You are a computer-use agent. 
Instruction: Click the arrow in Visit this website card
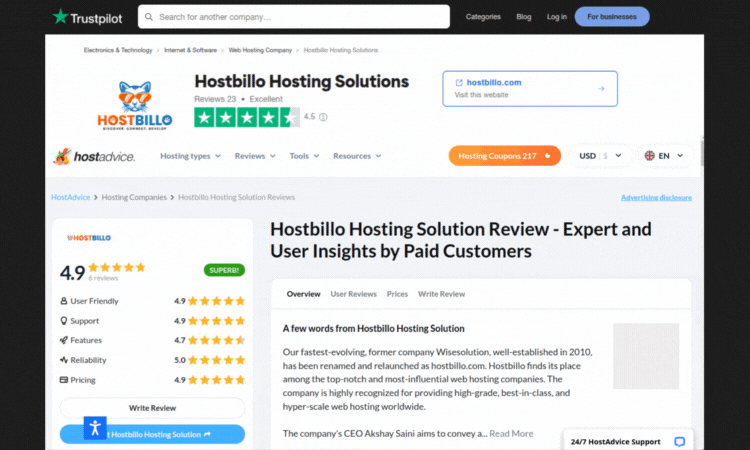pos(601,89)
